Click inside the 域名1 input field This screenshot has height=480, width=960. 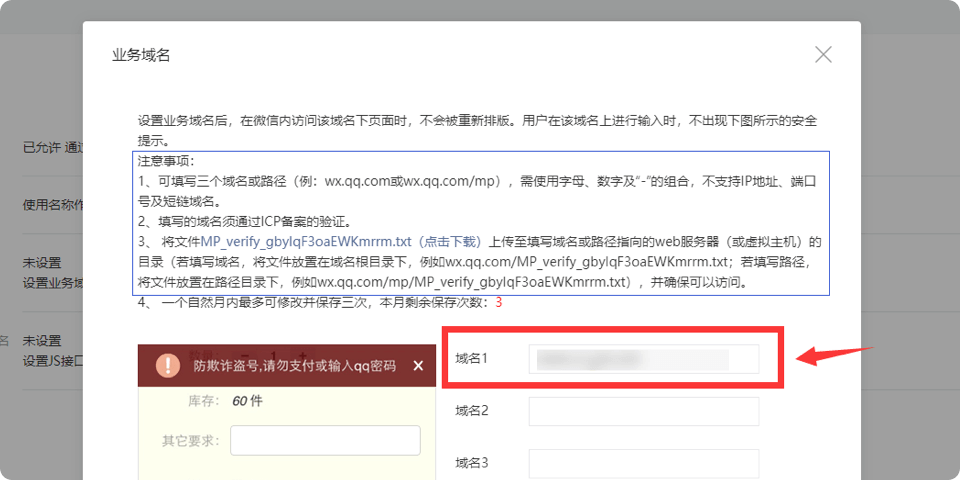pyautogui.click(x=643, y=359)
